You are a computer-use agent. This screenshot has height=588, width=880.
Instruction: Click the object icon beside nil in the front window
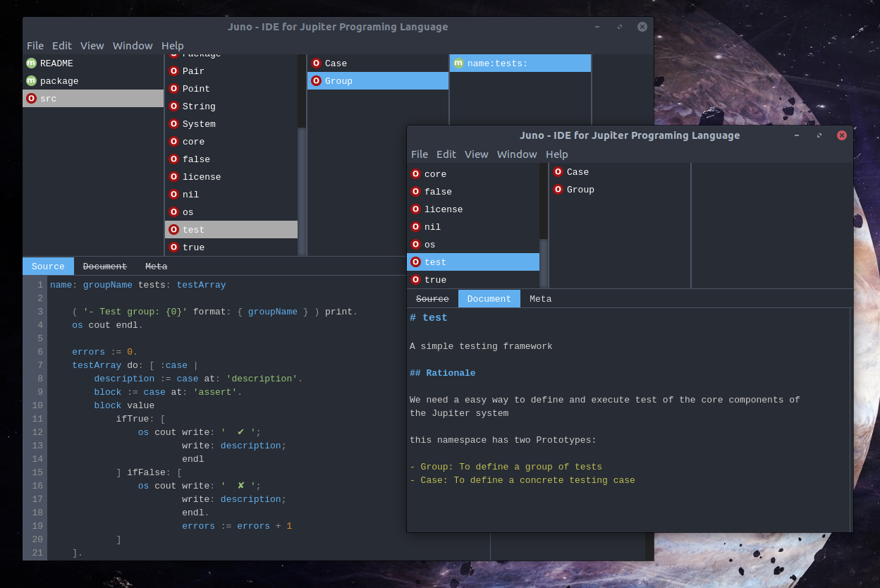[x=415, y=227]
